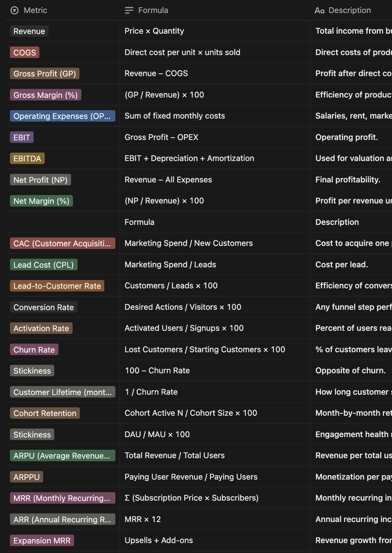Open the Metric column header menu
The height and width of the screenshot is (553, 392).
pos(35,10)
